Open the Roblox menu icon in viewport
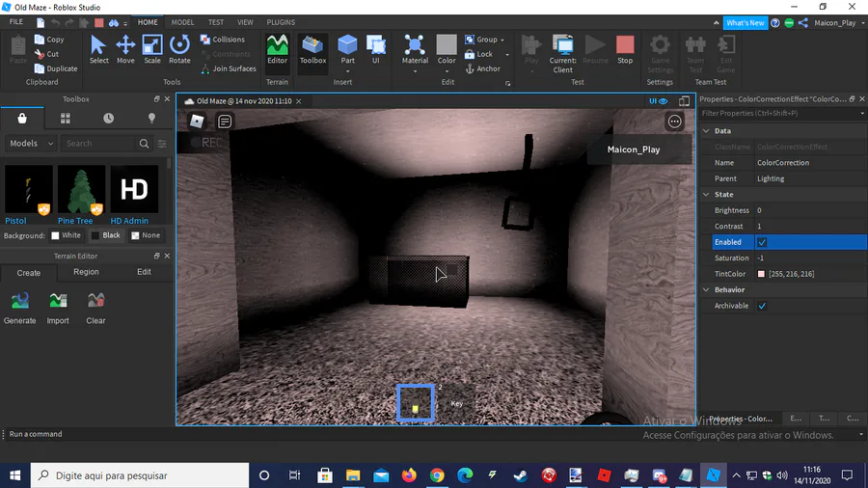Viewport: 868px width, 488px height. 197,121
